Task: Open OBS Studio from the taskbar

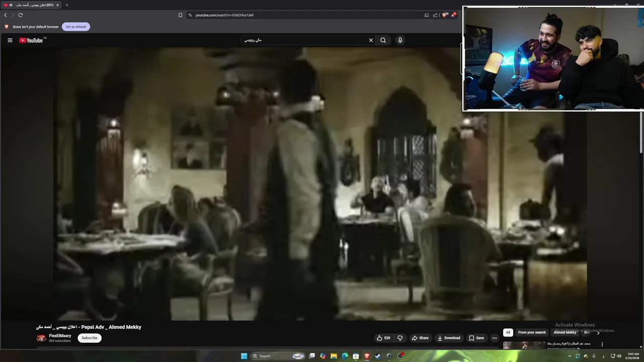Action: tap(400, 356)
